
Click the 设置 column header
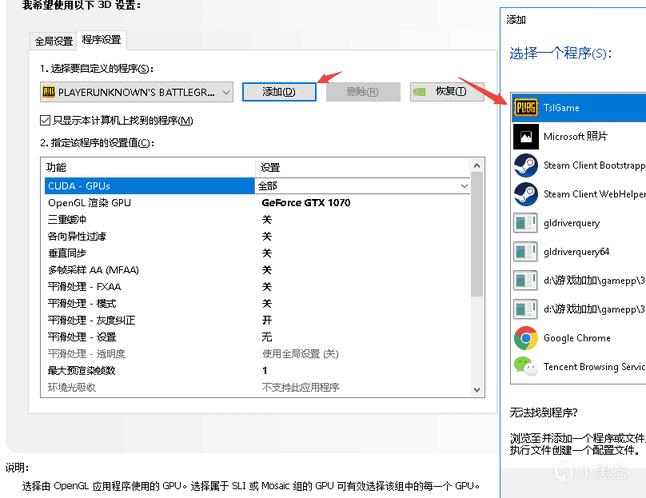coord(363,167)
